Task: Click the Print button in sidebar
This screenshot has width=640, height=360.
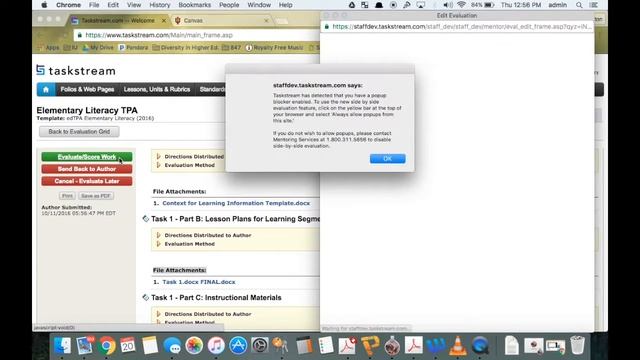Action: [67, 196]
